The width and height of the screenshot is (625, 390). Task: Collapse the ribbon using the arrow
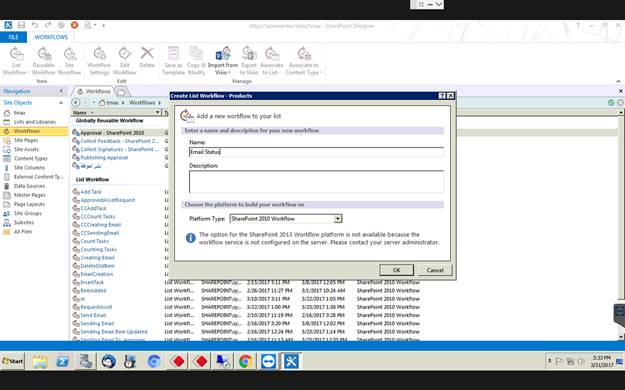(x=618, y=81)
